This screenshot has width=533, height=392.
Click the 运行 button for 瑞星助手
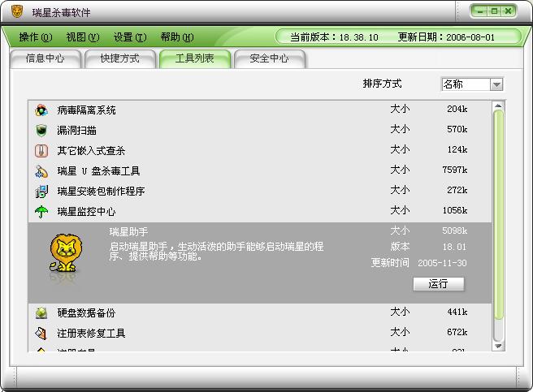(x=439, y=284)
